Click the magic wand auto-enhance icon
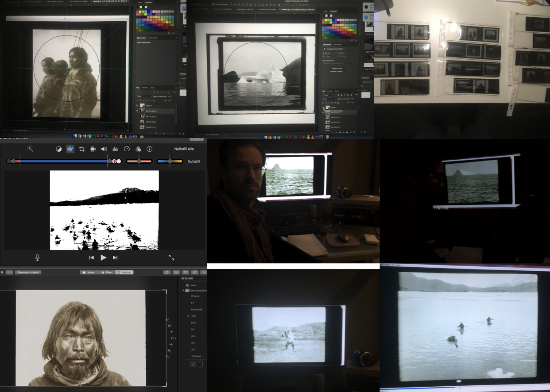 (30, 149)
